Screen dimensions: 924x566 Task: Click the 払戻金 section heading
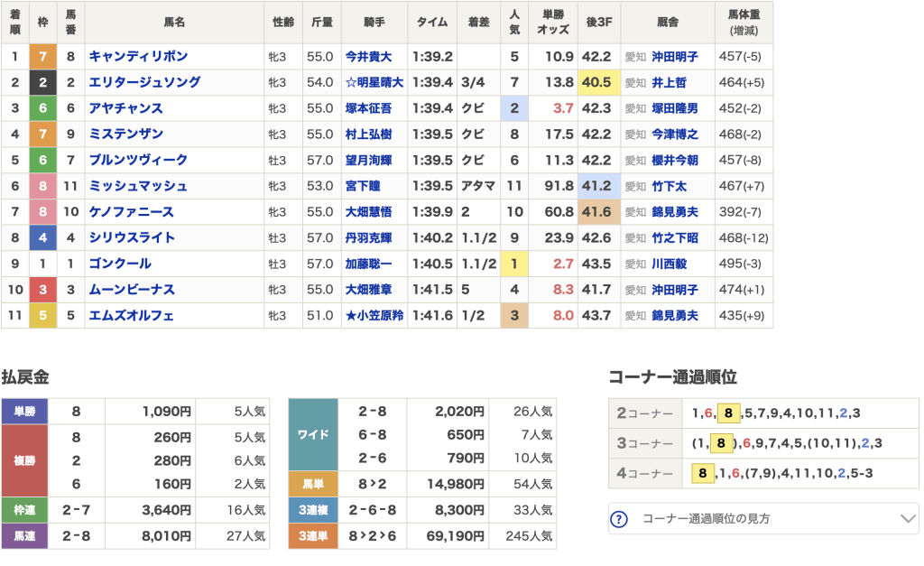point(24,377)
